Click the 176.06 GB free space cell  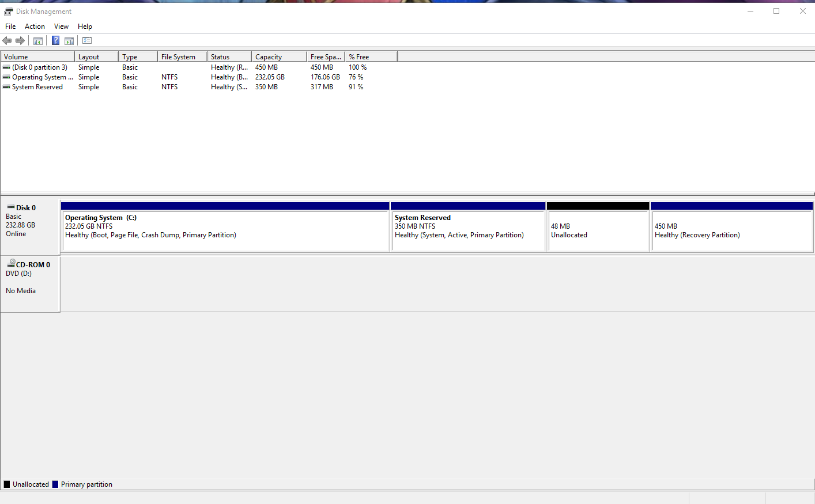(x=325, y=77)
